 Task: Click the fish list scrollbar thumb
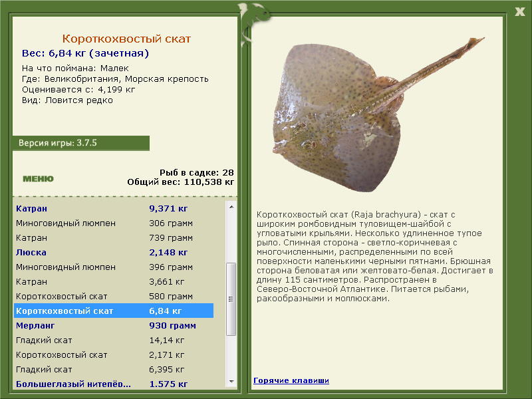coord(231,299)
